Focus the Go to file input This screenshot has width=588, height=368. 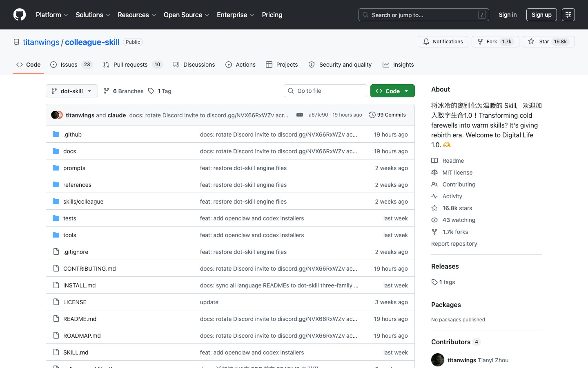(325, 91)
